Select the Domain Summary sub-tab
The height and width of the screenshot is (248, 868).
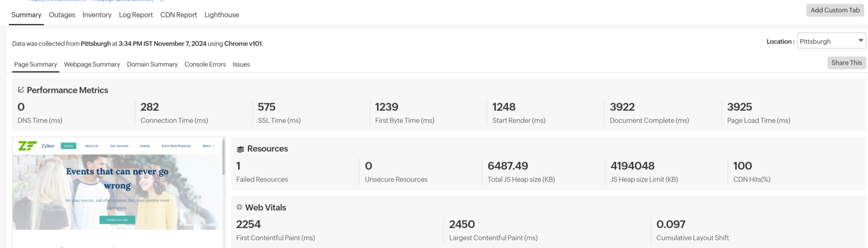(152, 64)
